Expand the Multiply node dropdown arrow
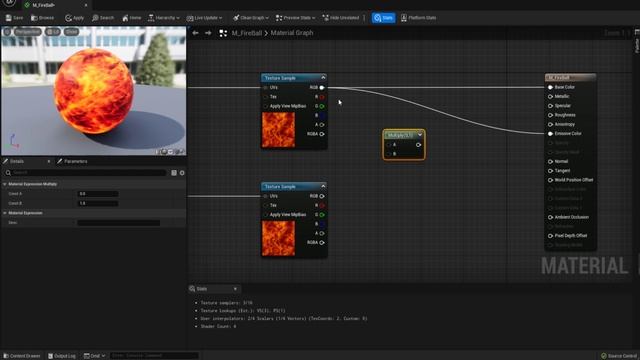This screenshot has height=360, width=640. point(420,135)
